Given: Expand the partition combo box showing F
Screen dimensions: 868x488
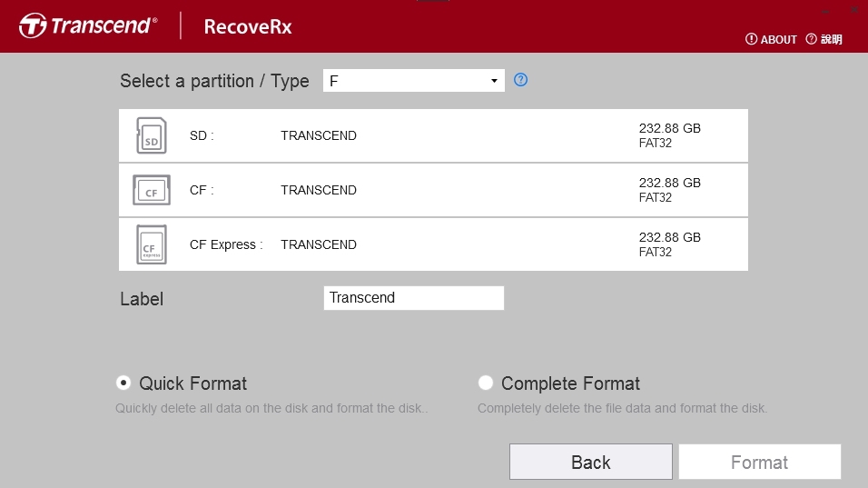Looking at the screenshot, I should pos(413,81).
